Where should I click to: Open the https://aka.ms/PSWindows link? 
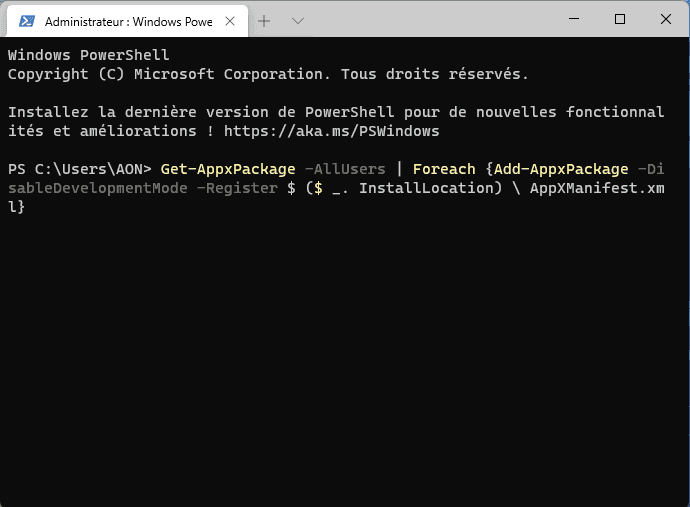coord(331,131)
